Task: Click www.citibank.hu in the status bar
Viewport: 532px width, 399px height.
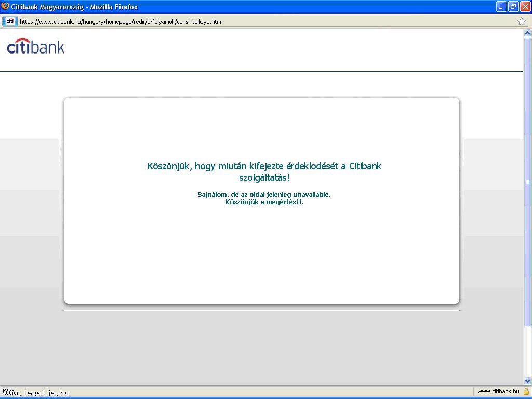Action: click(498, 391)
